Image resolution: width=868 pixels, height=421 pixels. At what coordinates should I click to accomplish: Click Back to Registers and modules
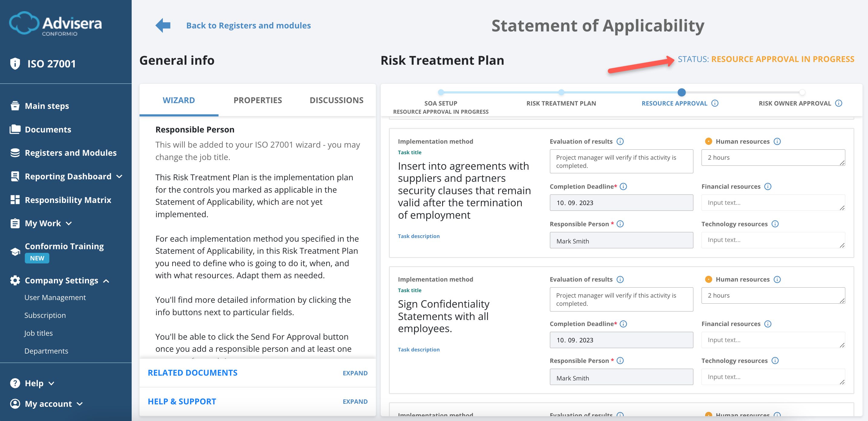(x=248, y=25)
